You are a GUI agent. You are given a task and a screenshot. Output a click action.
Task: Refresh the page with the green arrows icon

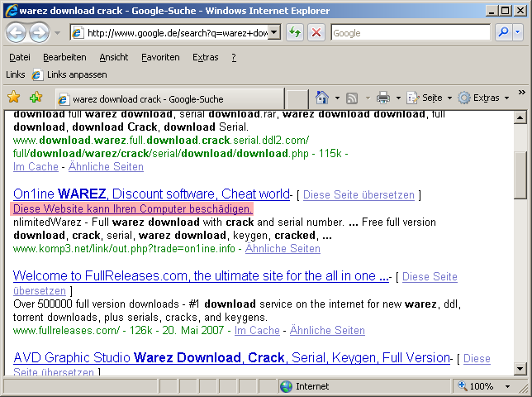(294, 32)
